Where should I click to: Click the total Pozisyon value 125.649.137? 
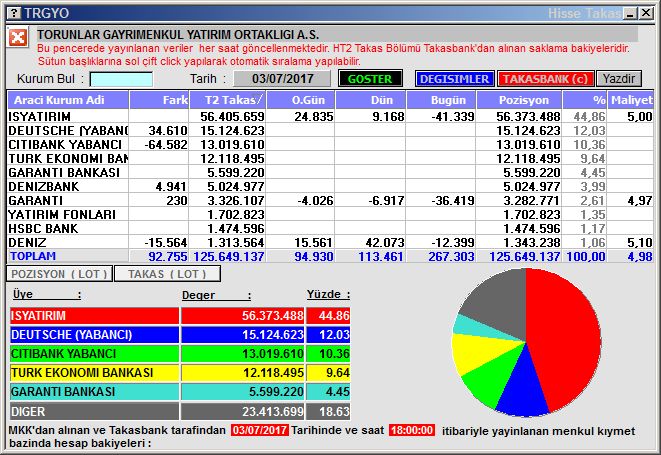(524, 256)
